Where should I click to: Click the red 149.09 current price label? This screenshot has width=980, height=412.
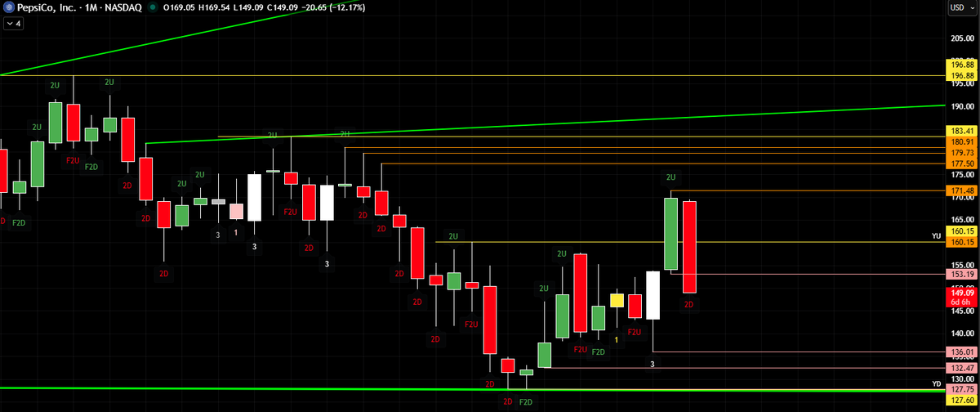[960, 292]
